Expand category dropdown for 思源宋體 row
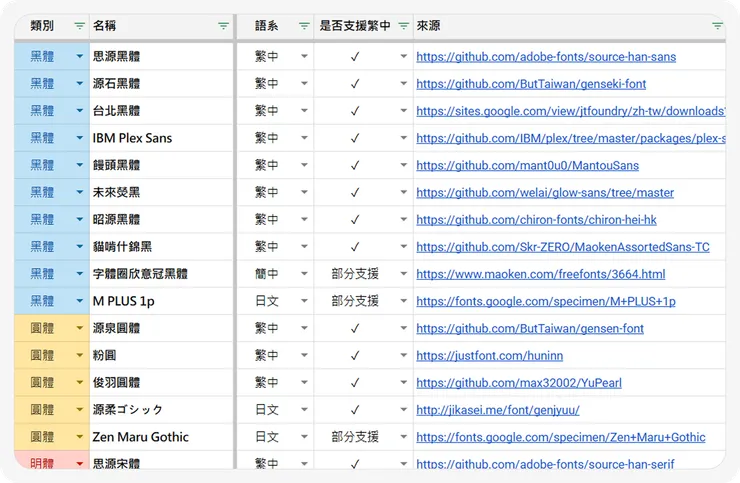Screen dimensions: 740x483 tap(80, 464)
